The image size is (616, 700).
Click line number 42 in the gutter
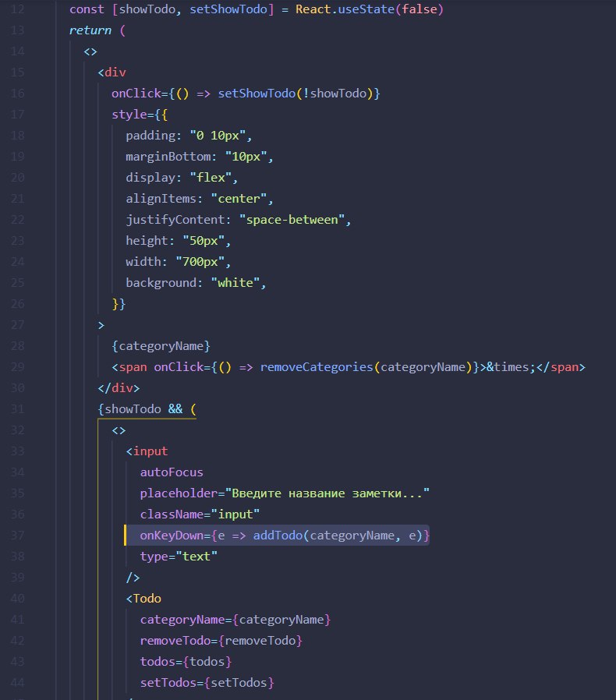(x=17, y=641)
